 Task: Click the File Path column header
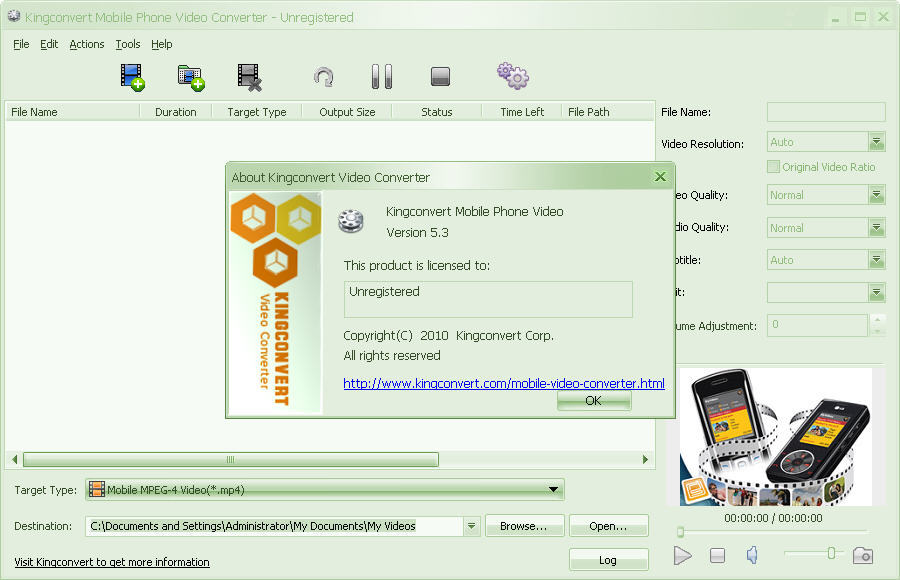click(608, 112)
